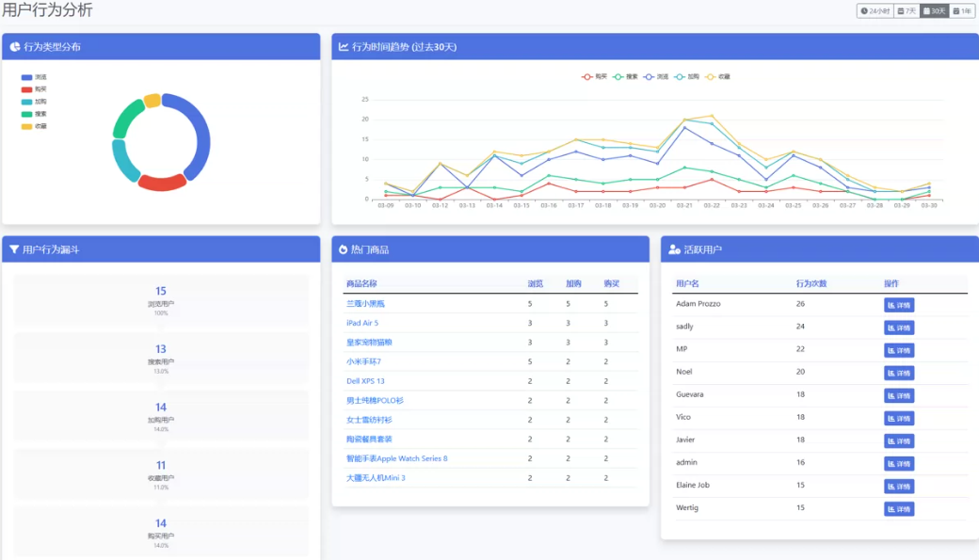The width and height of the screenshot is (979, 560).
Task: Click Elaine Job username cell
Action: [693, 485]
